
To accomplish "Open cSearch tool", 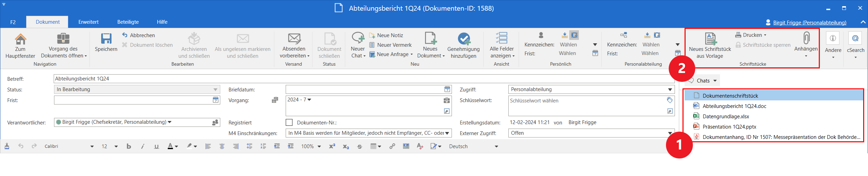I will click(x=855, y=38).
